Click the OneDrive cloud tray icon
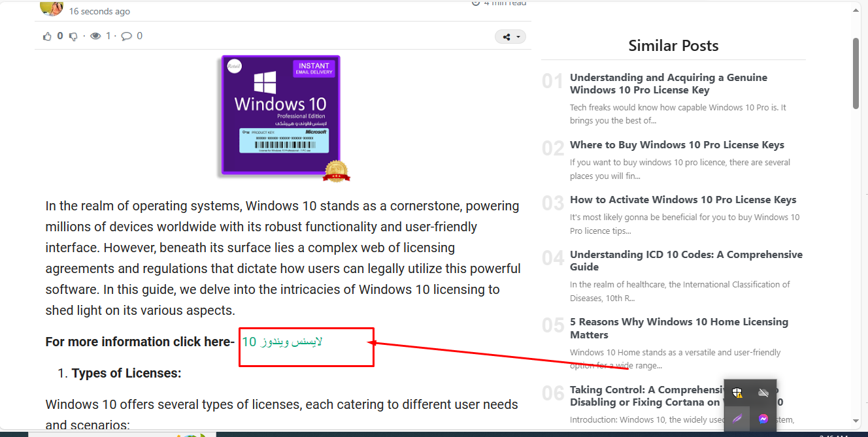 tap(763, 393)
